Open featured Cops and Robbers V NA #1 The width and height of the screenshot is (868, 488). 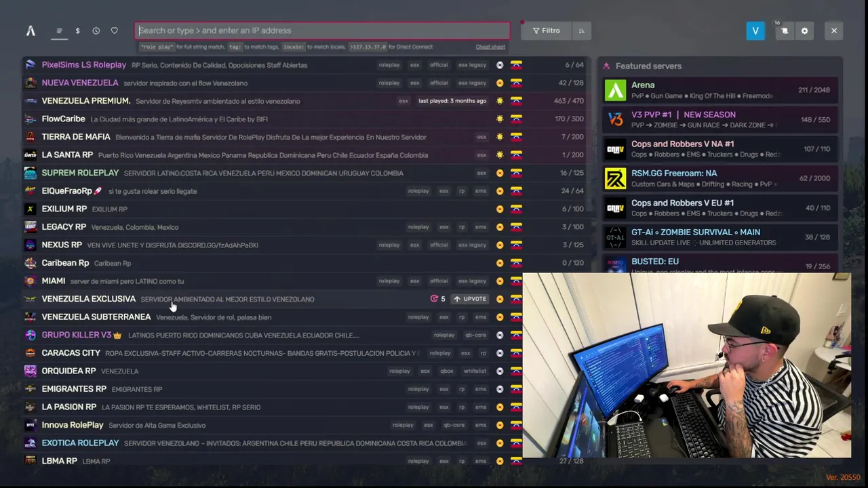(x=720, y=148)
